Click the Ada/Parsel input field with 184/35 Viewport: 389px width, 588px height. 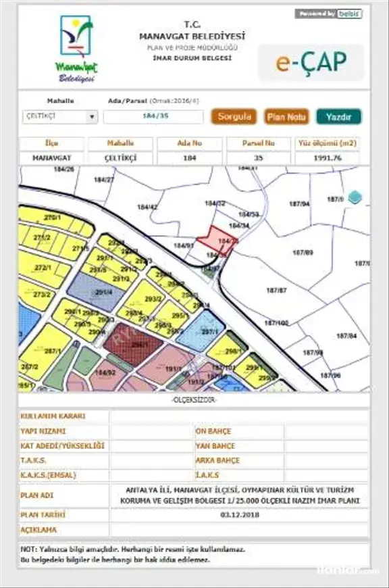[x=154, y=117]
